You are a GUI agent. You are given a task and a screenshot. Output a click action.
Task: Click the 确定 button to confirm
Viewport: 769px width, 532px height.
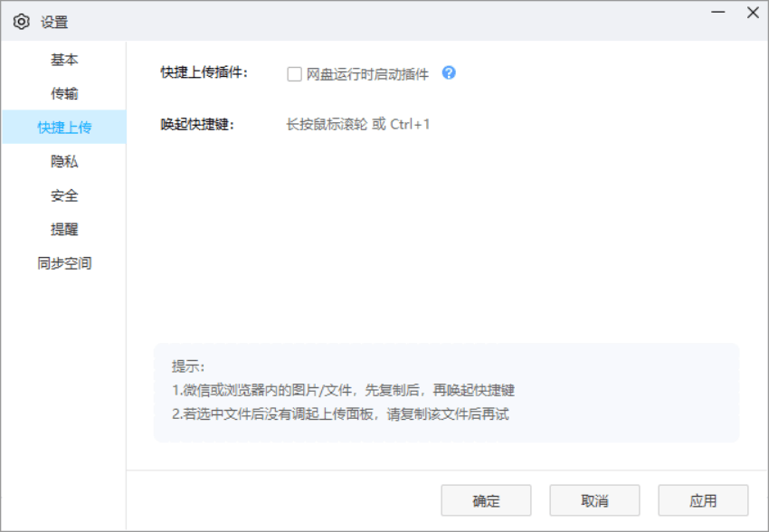(485, 499)
